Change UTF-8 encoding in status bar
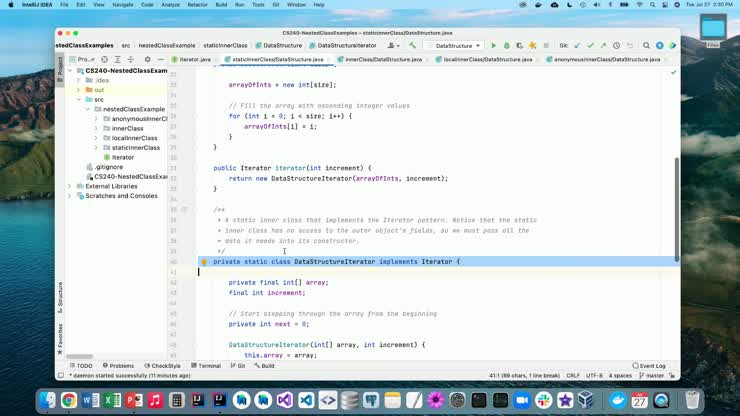The image size is (740, 416). point(594,376)
